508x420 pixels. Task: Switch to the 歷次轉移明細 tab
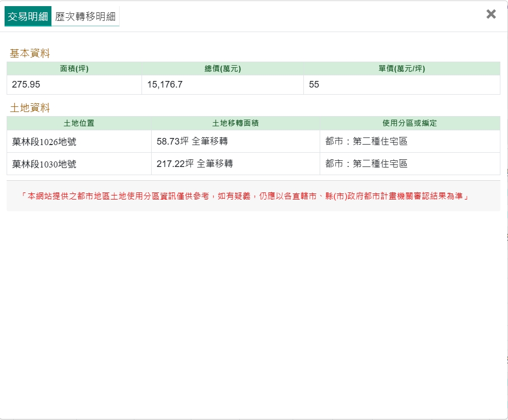pos(86,16)
